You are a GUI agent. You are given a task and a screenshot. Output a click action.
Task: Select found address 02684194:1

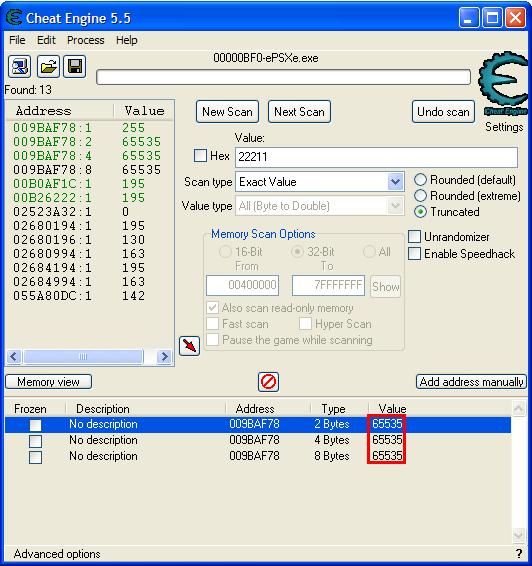[x=52, y=268]
